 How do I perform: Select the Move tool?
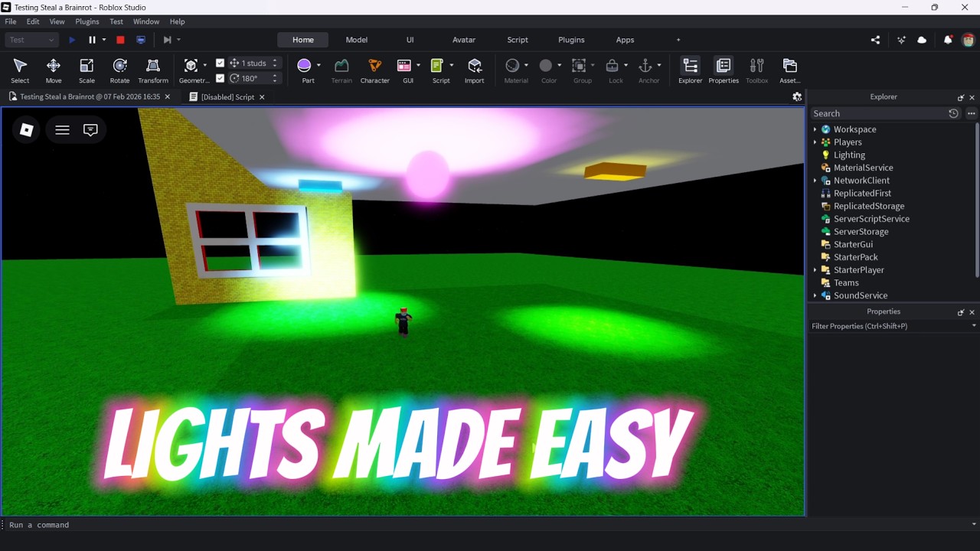tap(54, 70)
